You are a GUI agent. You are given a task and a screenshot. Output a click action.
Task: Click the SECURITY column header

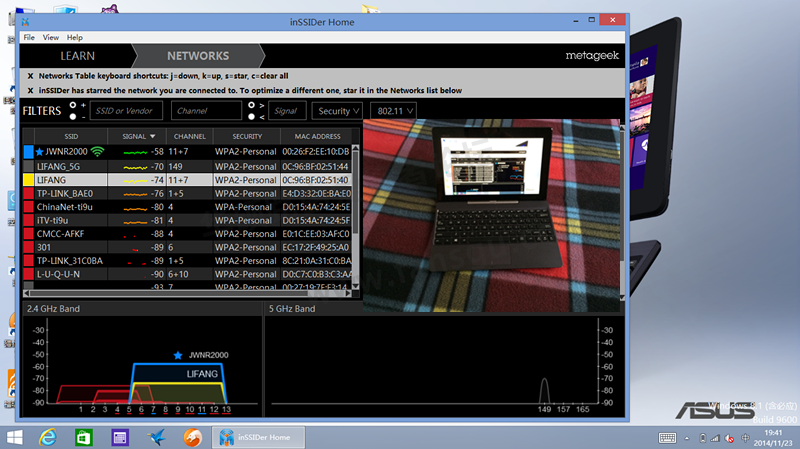point(247,136)
